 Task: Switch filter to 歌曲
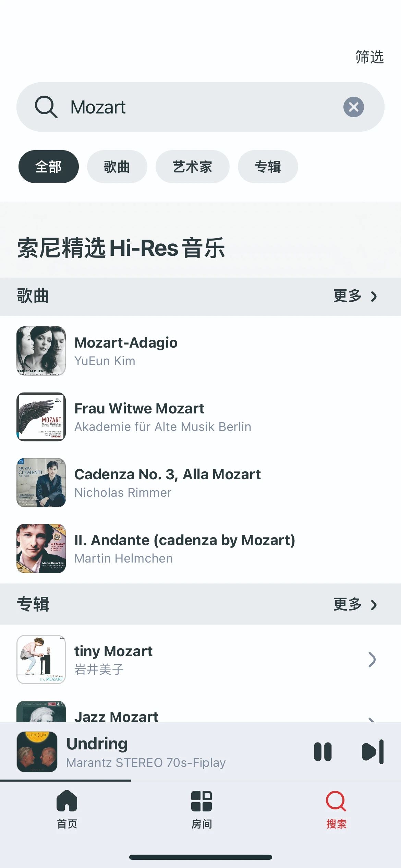tap(117, 167)
